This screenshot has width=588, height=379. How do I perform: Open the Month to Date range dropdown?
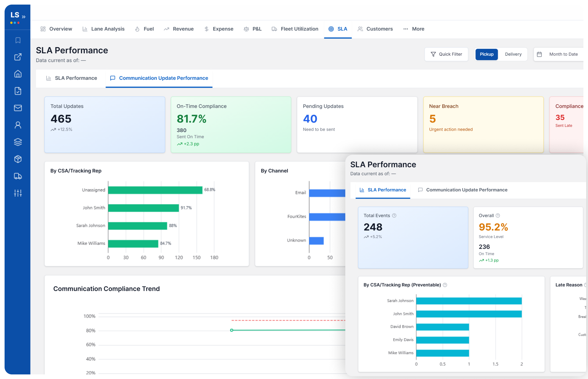click(x=559, y=54)
